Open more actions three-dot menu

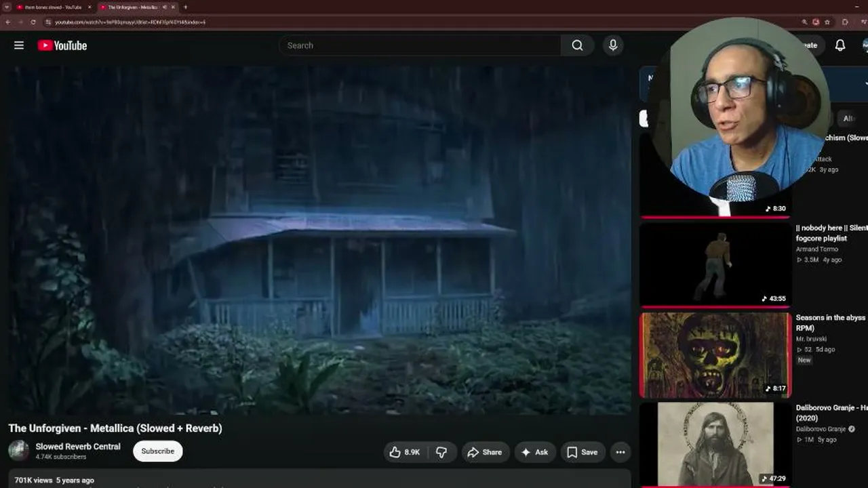620,452
